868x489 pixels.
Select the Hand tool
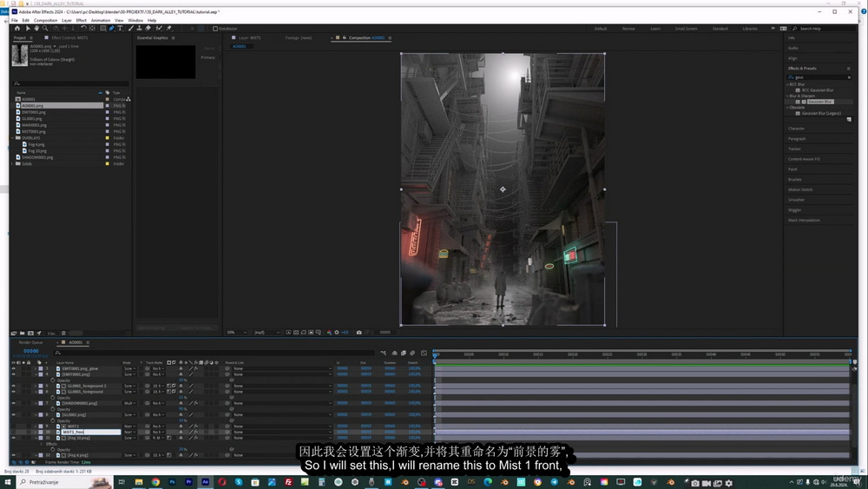[36, 29]
